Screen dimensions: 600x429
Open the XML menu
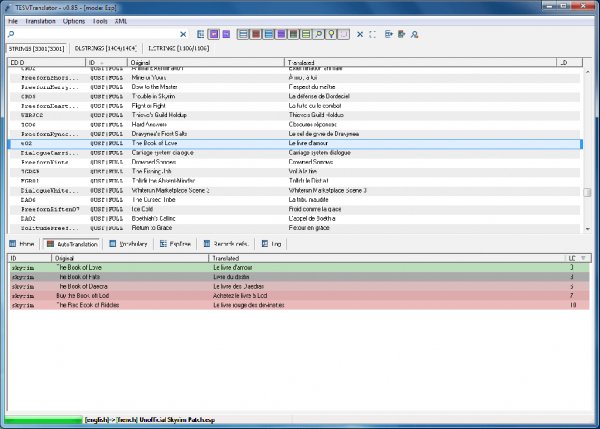click(x=121, y=21)
